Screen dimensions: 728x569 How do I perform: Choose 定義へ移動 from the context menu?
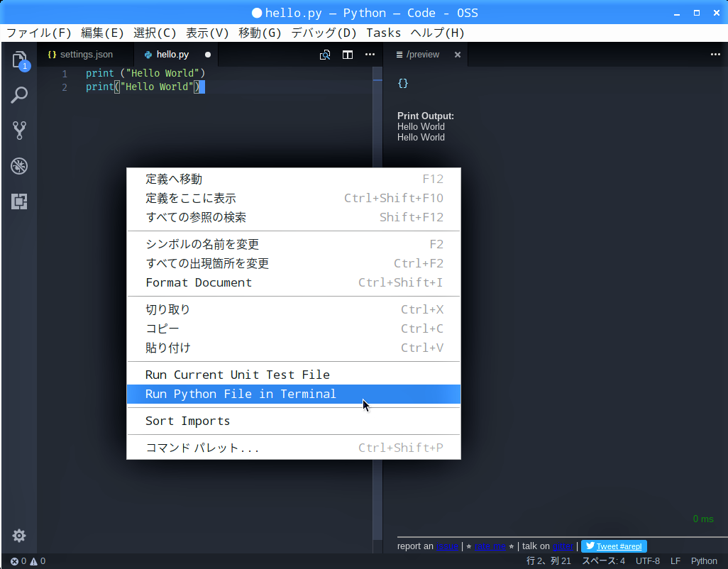coord(294,179)
